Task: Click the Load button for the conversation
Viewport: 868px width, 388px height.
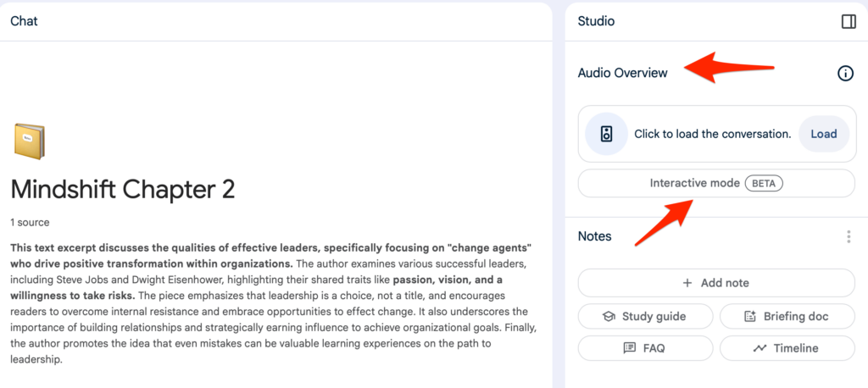Action: [824, 134]
